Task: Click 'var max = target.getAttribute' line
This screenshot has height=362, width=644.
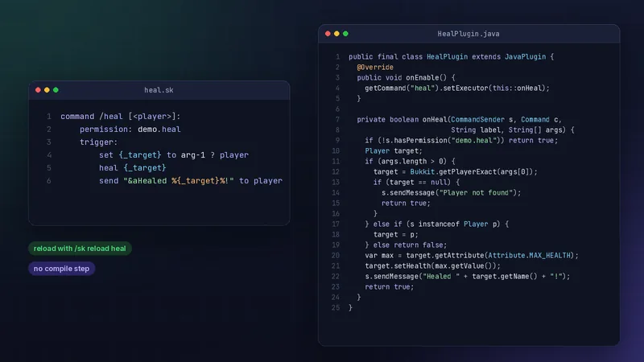Action: (x=472, y=256)
